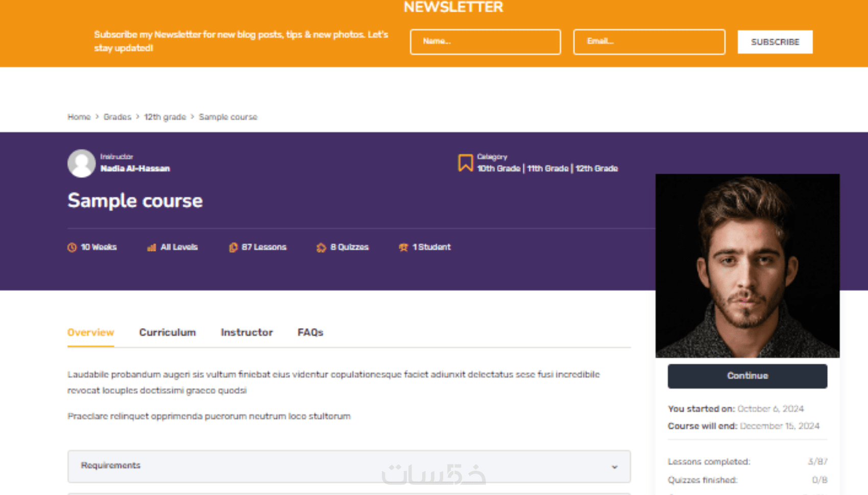Switch to the Curriculum tab
Viewport: 868px width, 495px height.
click(x=167, y=332)
